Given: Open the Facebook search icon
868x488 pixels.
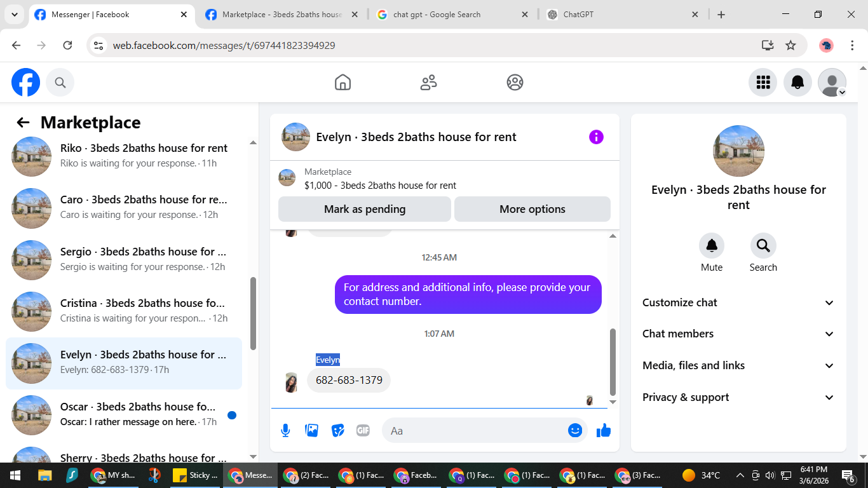Looking at the screenshot, I should [x=60, y=83].
